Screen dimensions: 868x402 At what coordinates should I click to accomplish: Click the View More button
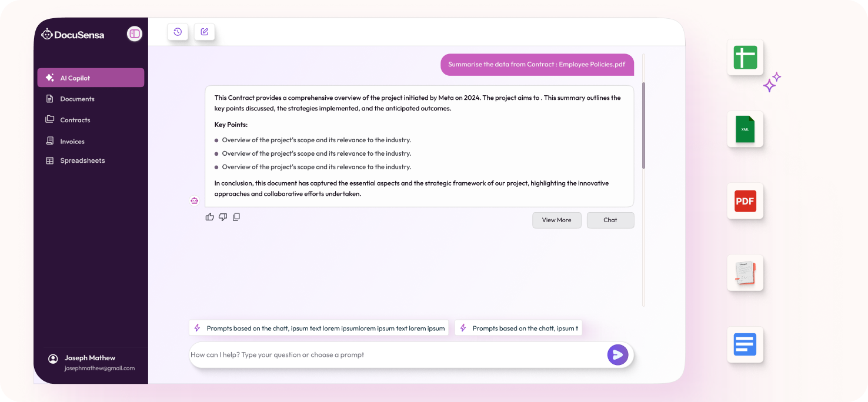click(x=556, y=220)
